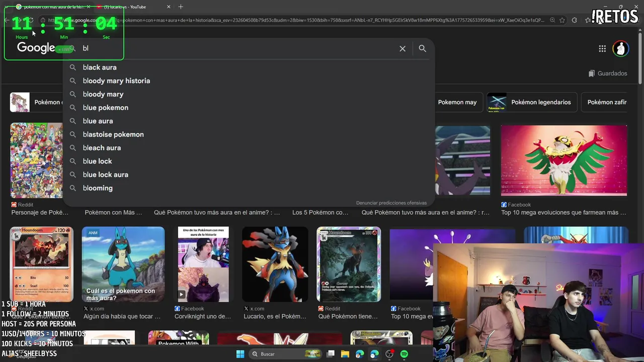This screenshot has width=644, height=362.
Task: Open the Corviknight Facebook video thumbnail
Action: tap(203, 264)
